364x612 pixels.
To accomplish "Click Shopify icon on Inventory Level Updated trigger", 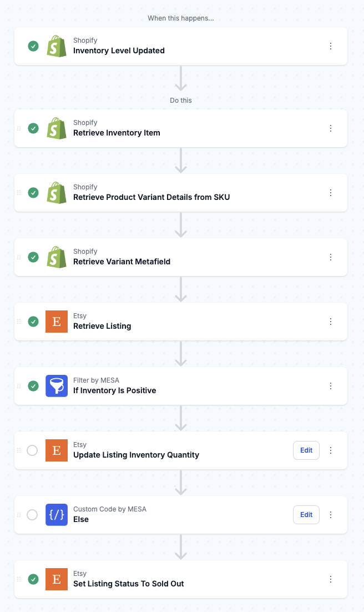I will coord(57,46).
